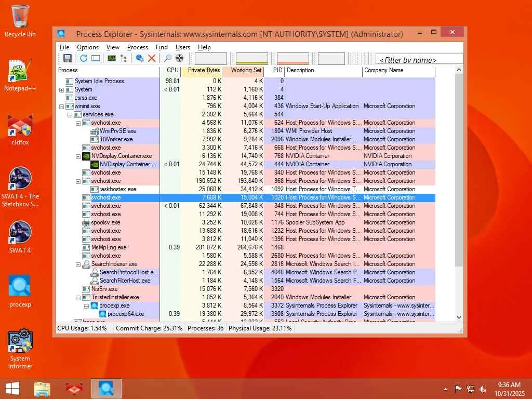Collapse the SearchIndexer.exe node

click(78, 264)
